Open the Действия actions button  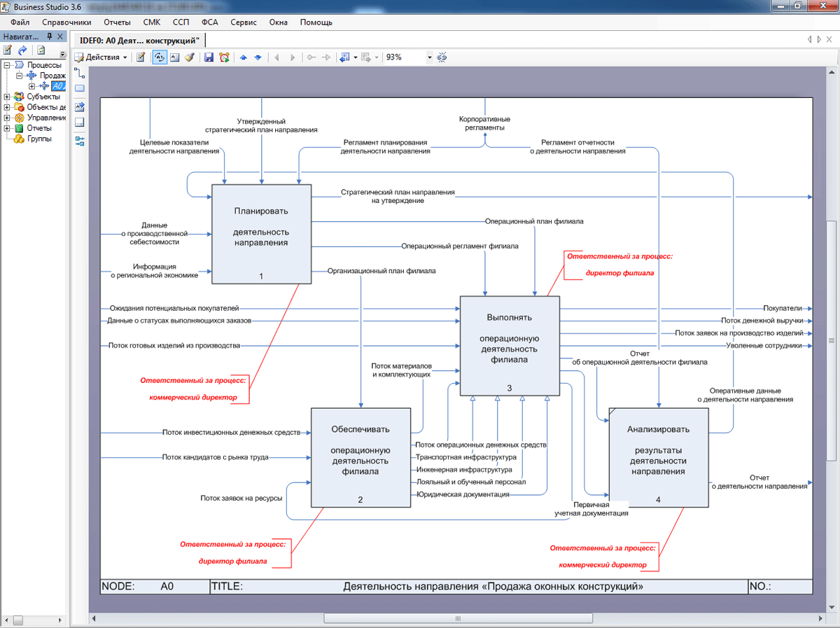(x=101, y=57)
